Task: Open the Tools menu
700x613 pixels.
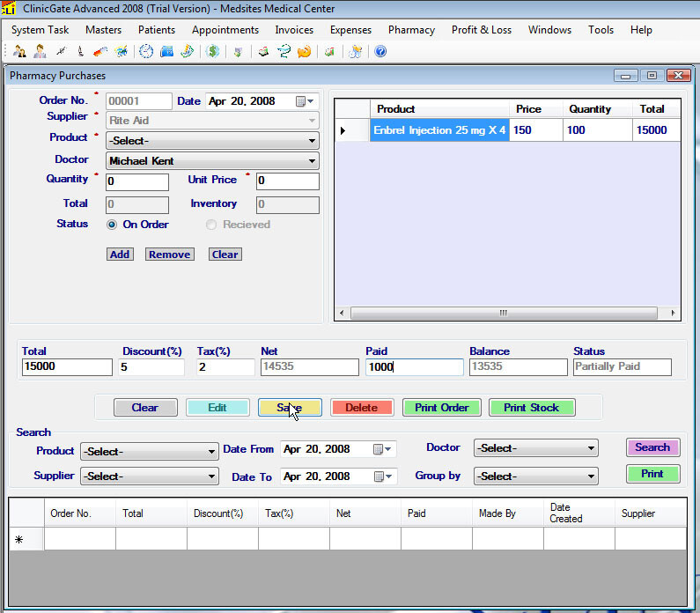Action: point(601,30)
